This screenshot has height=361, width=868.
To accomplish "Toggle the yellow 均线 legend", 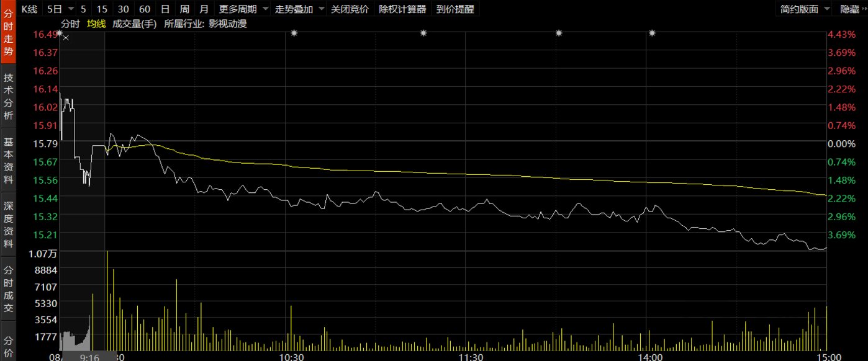I will [x=96, y=24].
